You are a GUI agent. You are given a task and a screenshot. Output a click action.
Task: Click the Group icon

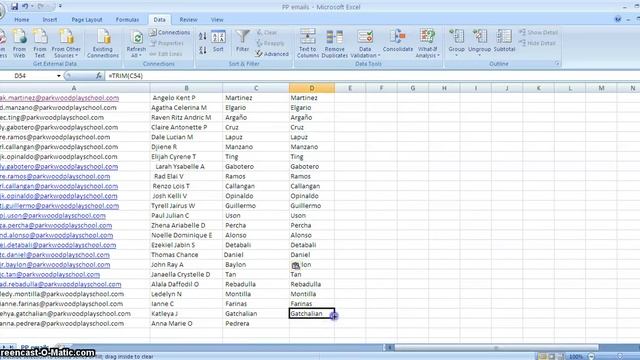[456, 42]
